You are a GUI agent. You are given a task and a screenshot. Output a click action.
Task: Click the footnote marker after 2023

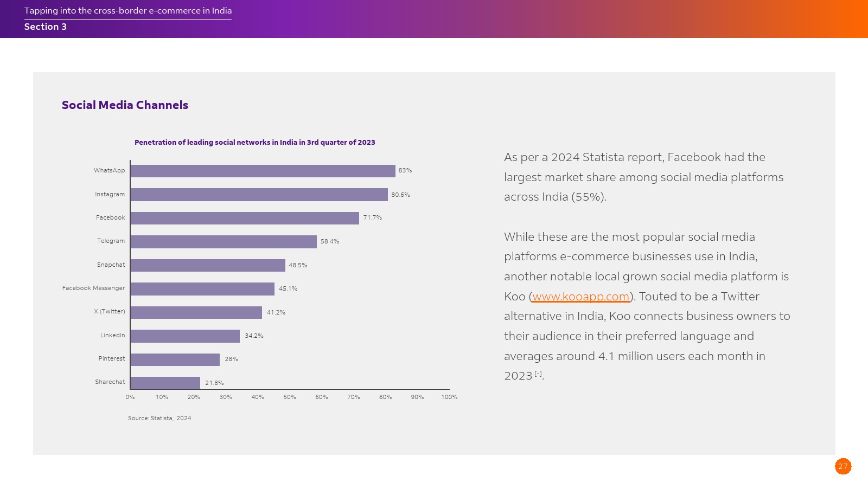coord(538,374)
